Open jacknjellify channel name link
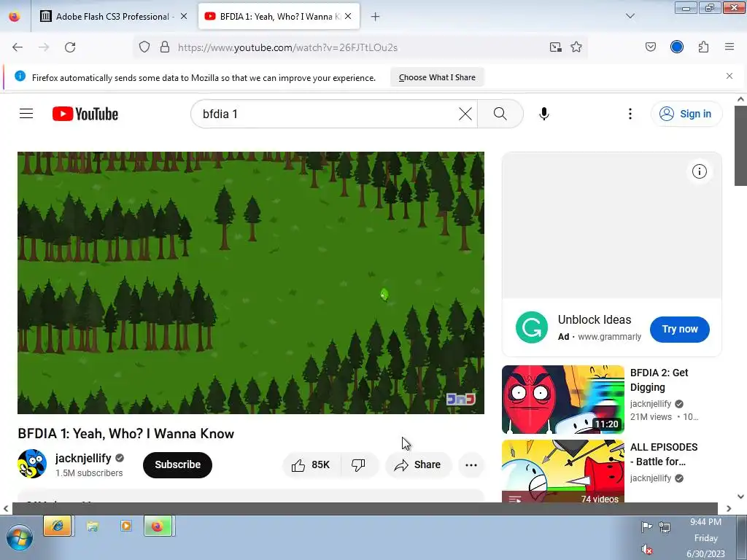The image size is (747, 560). tap(83, 458)
